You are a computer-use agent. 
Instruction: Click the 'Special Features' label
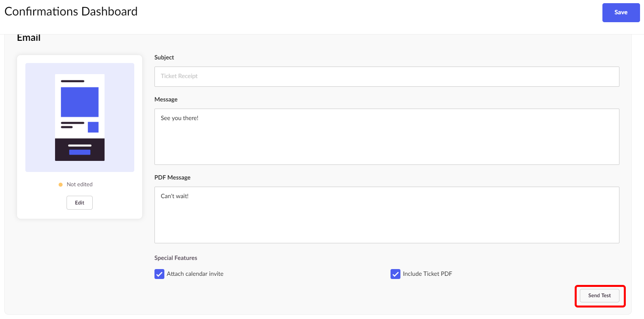[x=176, y=258]
